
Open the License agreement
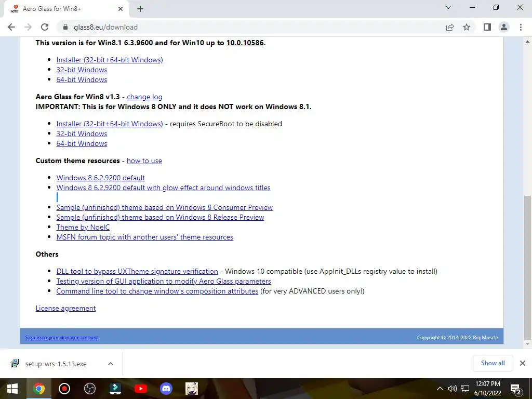coord(65,308)
